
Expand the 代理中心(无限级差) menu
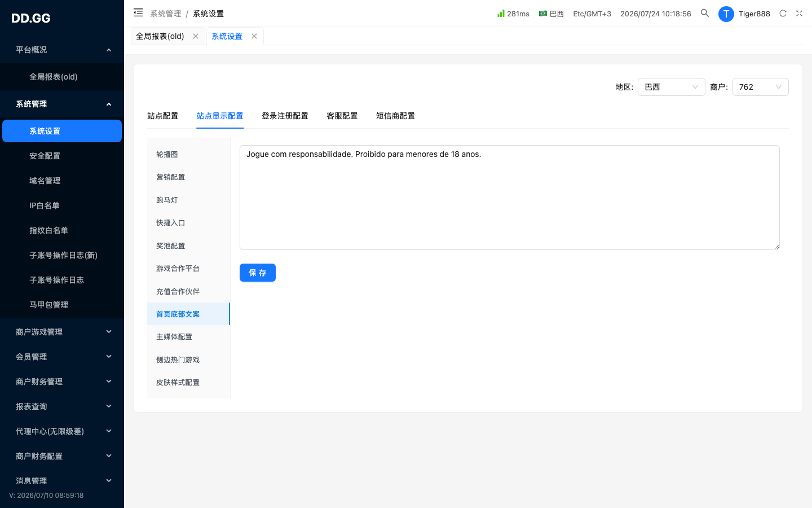62,431
